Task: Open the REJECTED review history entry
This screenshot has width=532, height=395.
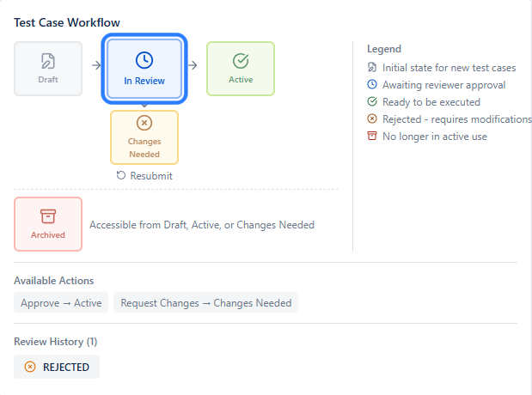Action: click(57, 367)
